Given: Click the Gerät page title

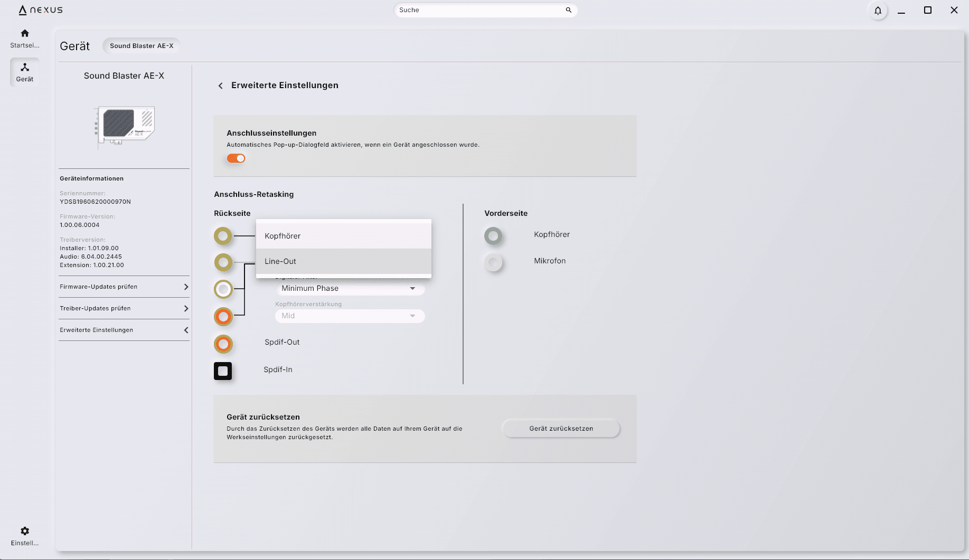Looking at the screenshot, I should tap(74, 46).
